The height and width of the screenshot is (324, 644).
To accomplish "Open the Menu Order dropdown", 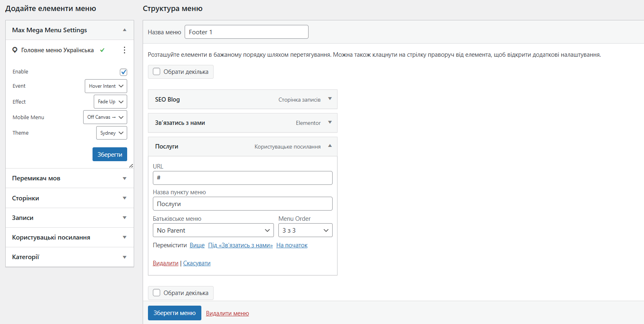I will (x=305, y=230).
